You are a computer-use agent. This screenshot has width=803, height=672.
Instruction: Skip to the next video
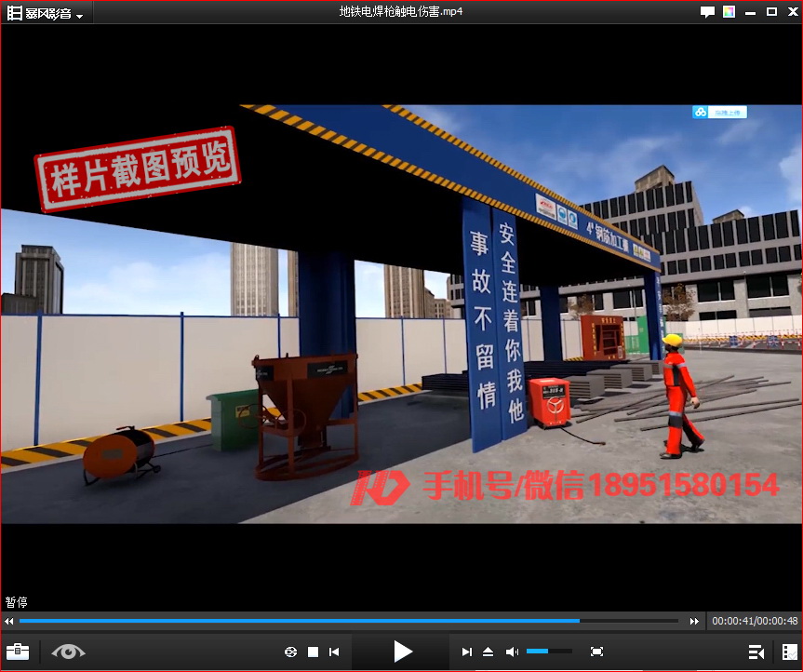click(467, 652)
